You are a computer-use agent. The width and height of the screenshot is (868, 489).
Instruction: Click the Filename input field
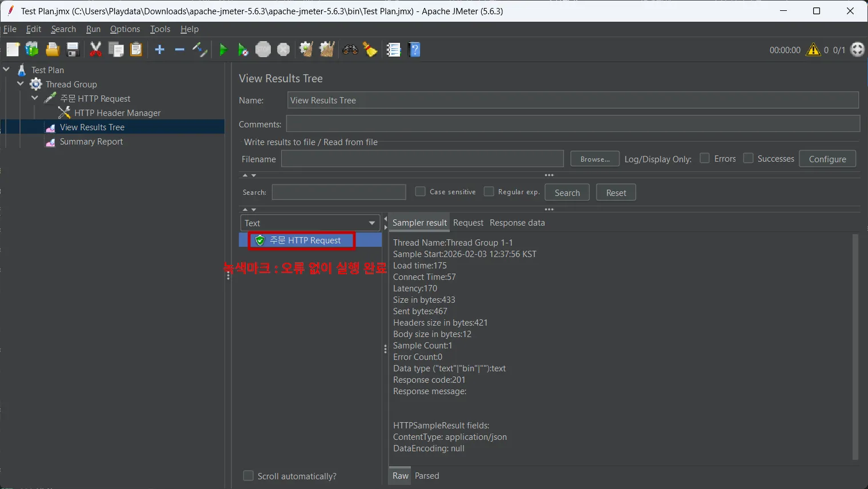(x=422, y=159)
